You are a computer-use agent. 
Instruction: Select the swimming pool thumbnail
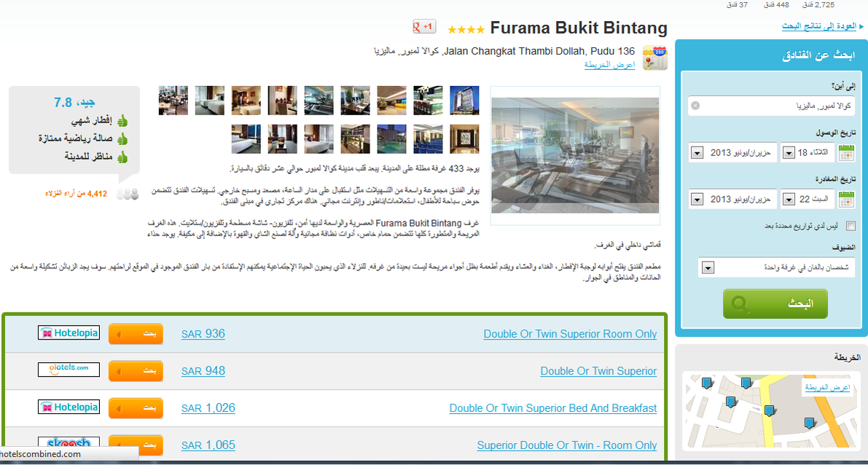point(391,139)
